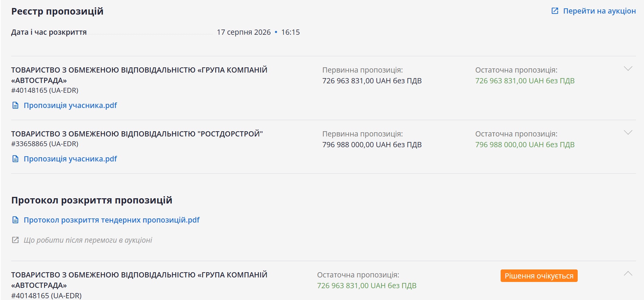Open Протокол розкриття тендерних пропозицій.pdf
644x300 pixels.
coord(111,220)
